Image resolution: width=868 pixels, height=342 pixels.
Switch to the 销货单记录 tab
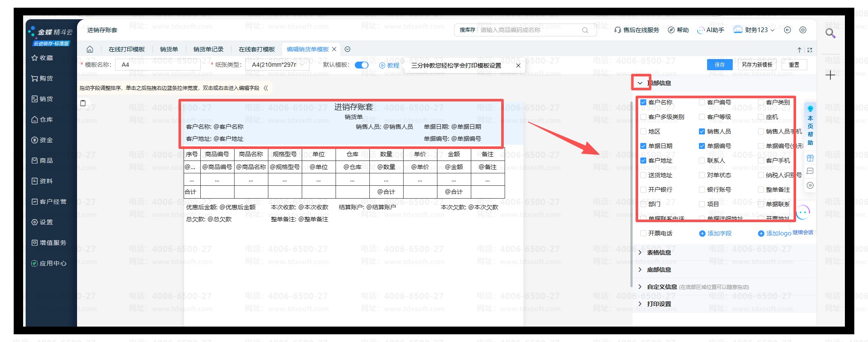208,49
